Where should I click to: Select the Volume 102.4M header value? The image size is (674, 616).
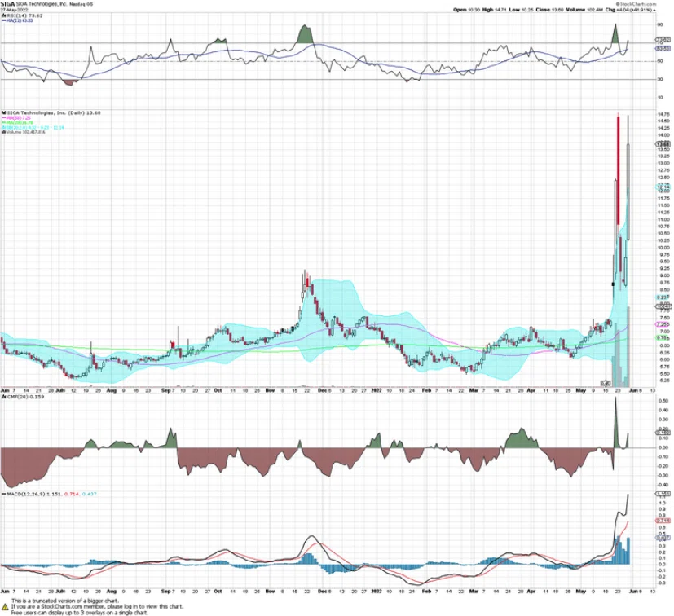click(584, 10)
